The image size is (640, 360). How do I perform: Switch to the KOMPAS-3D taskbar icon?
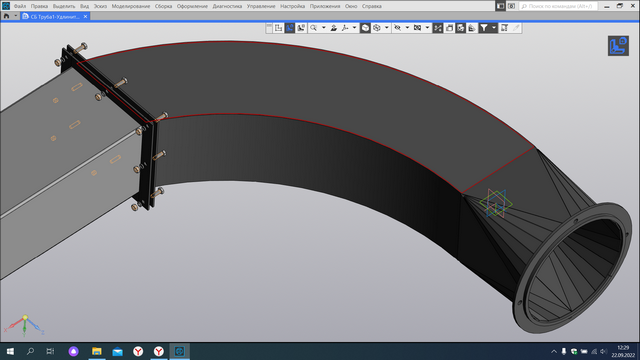coord(180,351)
